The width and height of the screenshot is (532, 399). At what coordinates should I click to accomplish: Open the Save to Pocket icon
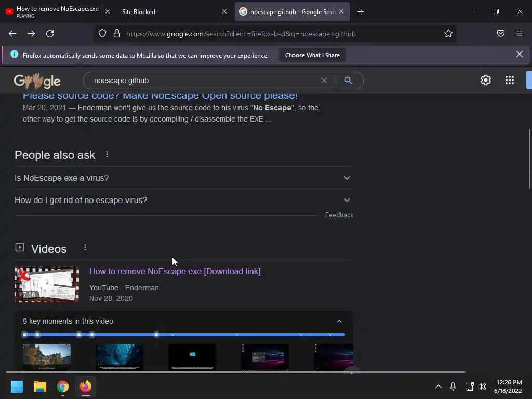pos(501,33)
